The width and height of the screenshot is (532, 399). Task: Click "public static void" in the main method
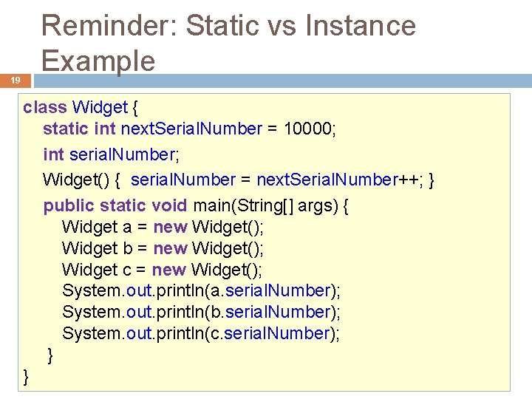115,205
